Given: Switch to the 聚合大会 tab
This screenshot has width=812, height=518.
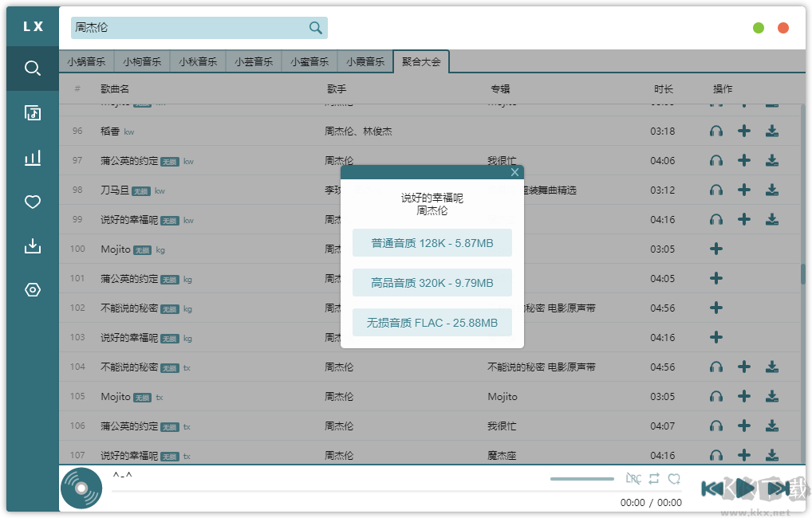Looking at the screenshot, I should 421,61.
